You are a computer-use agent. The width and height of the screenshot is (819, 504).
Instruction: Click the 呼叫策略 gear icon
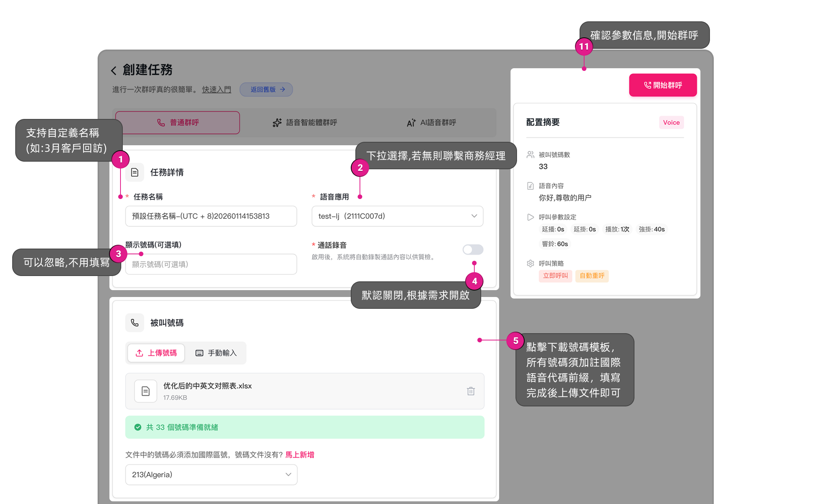click(530, 263)
